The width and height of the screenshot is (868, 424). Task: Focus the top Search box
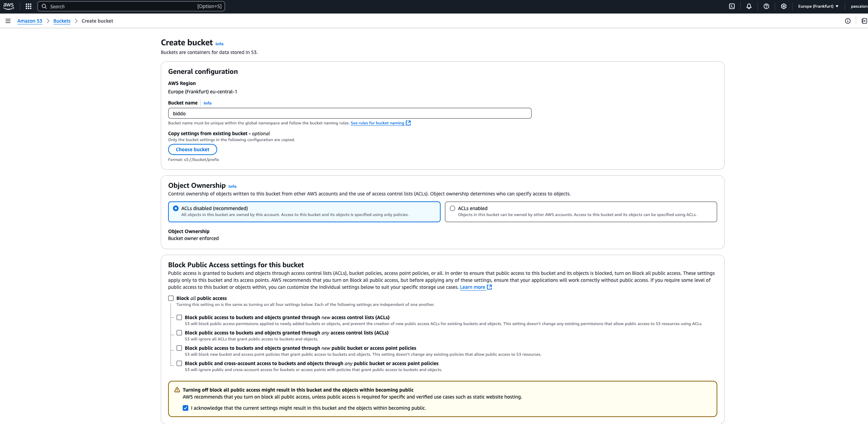(x=131, y=6)
